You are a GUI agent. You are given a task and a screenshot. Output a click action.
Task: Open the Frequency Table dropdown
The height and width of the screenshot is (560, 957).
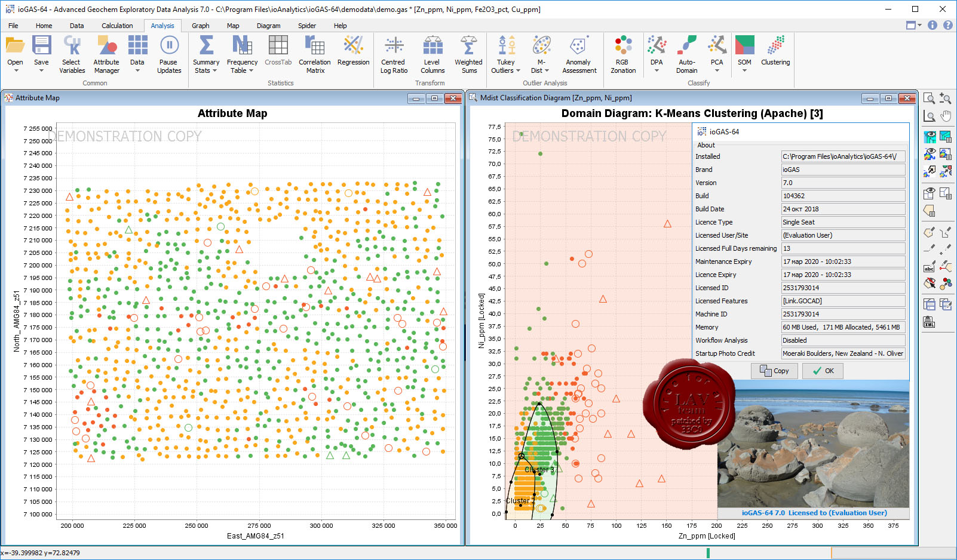click(251, 70)
